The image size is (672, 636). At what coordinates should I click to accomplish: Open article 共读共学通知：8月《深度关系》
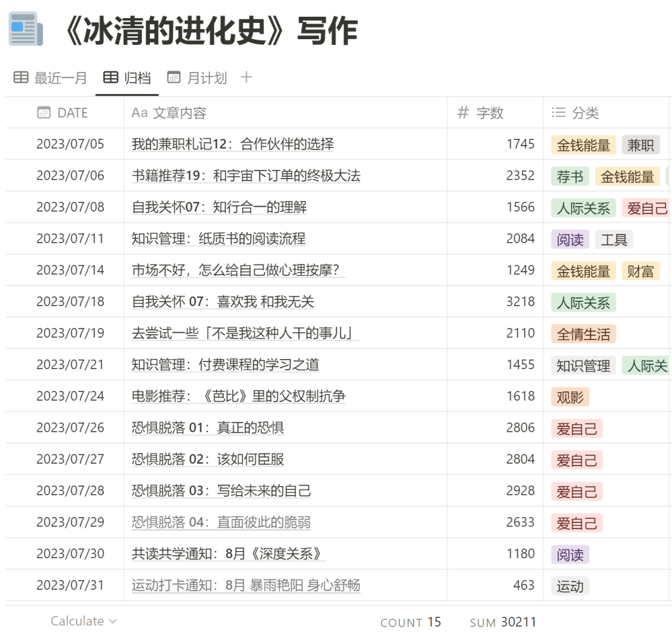coord(228,554)
